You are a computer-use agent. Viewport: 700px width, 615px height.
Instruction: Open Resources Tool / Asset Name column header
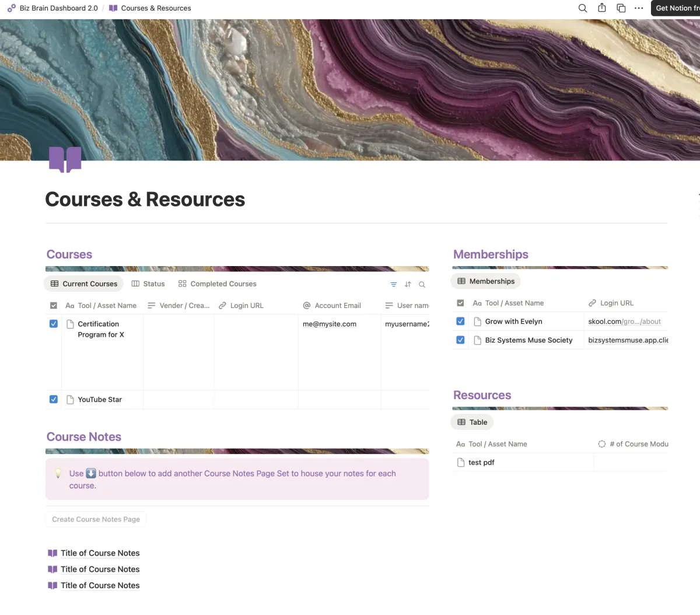tap(492, 444)
